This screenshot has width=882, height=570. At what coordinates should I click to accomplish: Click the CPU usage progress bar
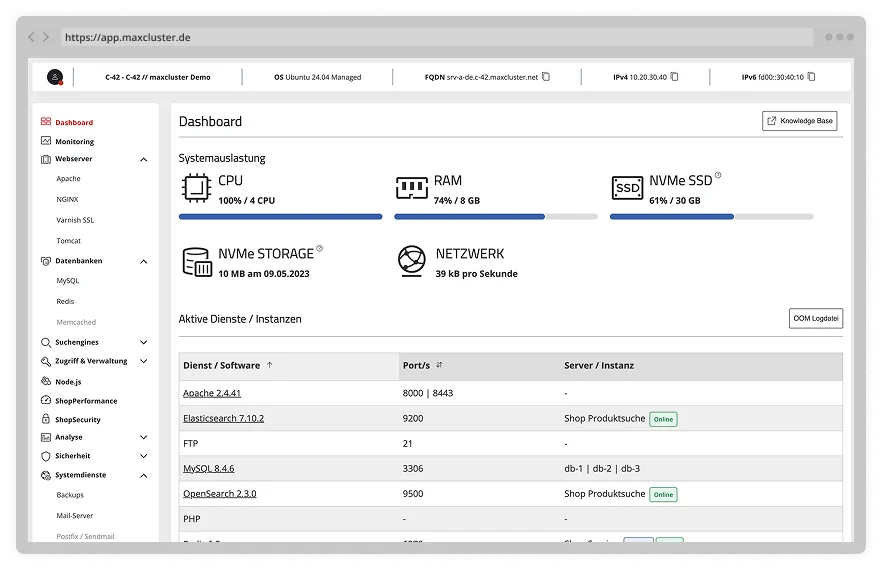coord(280,217)
